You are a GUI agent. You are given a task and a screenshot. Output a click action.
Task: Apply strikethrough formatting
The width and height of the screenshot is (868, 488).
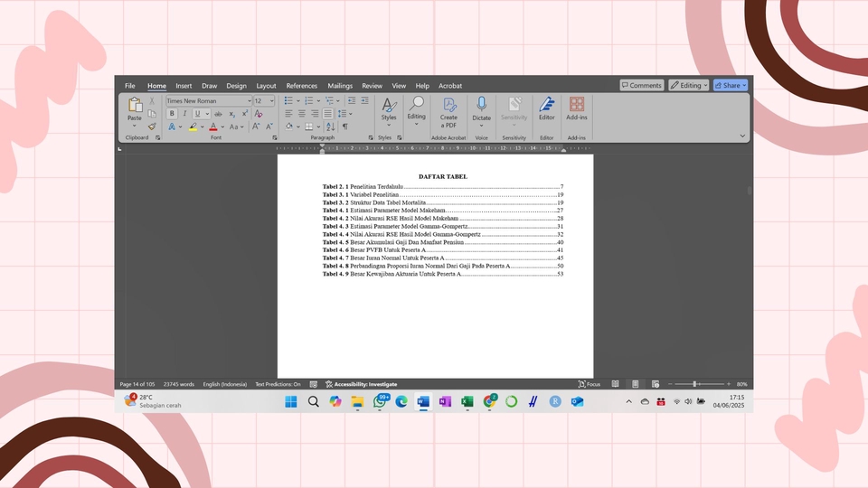coord(218,114)
